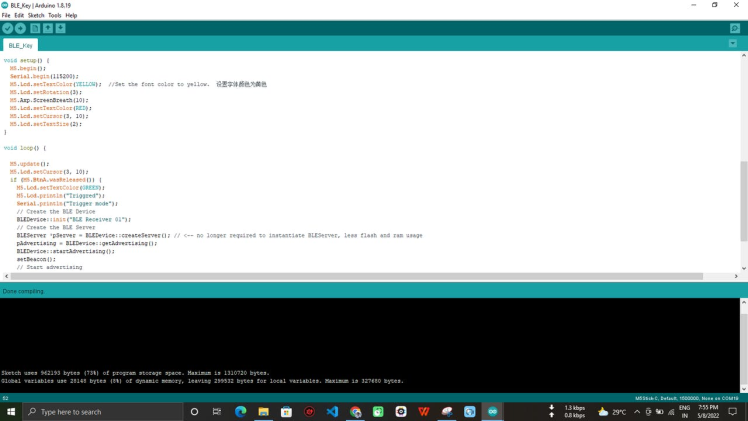Click the "Sketch uses 962193 bytes" console line
Screen dimensions: 748x421
(135, 373)
